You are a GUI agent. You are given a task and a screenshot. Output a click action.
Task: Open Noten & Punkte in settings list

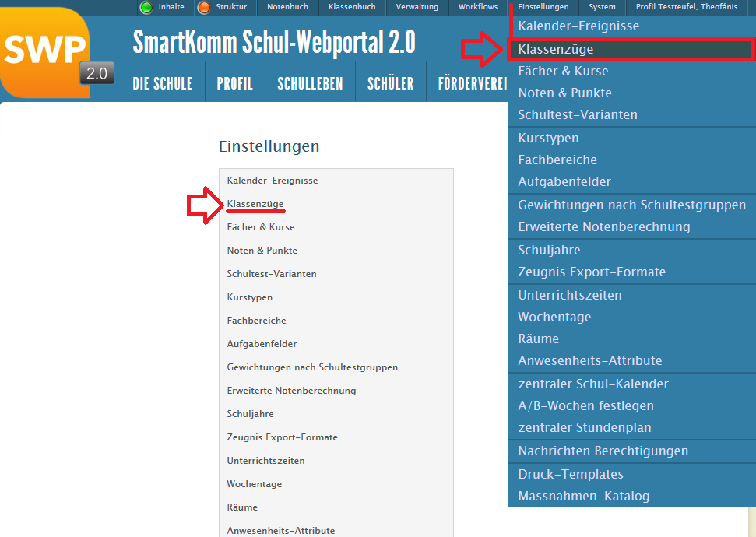[x=262, y=251]
